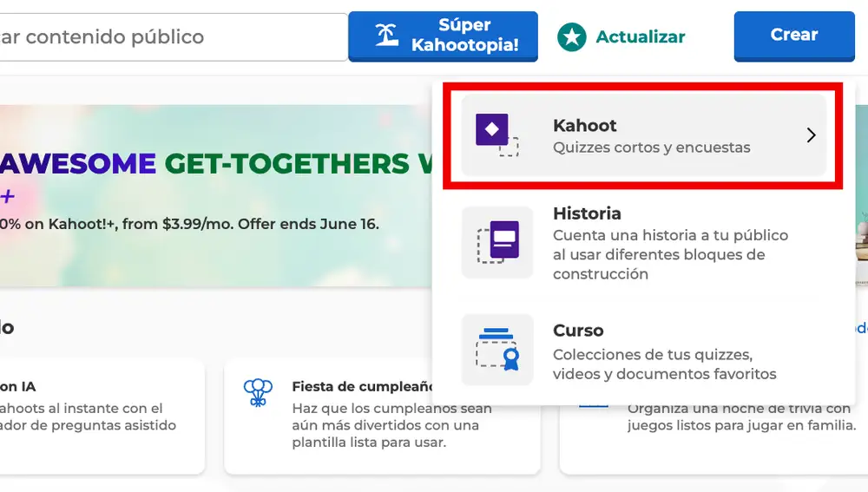Click the blue balloons birthday icon
This screenshot has width=868, height=492.
pyautogui.click(x=258, y=392)
